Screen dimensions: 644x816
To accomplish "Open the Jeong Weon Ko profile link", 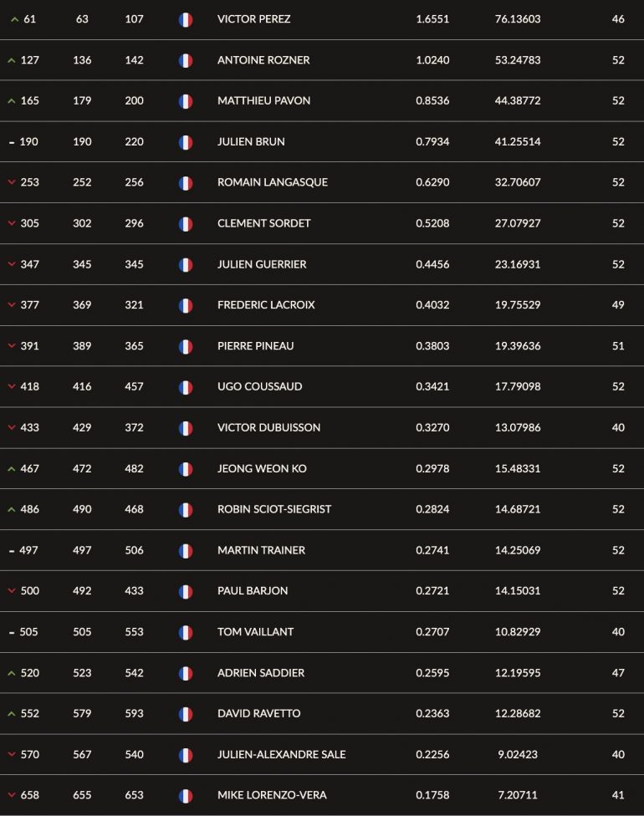I will (x=262, y=469).
